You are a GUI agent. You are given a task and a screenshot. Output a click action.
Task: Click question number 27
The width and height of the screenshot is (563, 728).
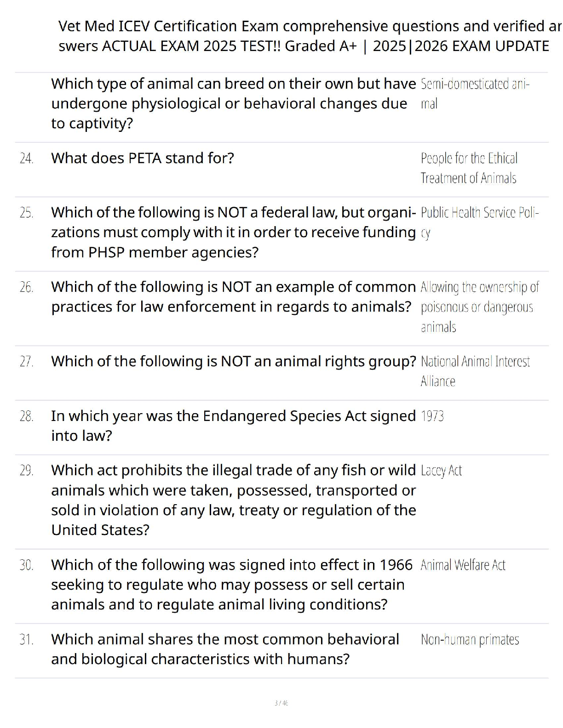(27, 362)
